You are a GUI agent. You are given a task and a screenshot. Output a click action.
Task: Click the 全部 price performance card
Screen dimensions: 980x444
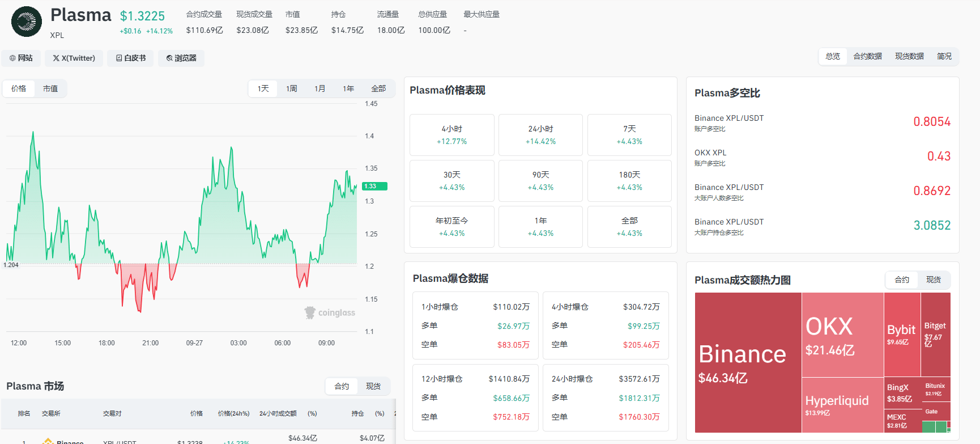(x=629, y=227)
